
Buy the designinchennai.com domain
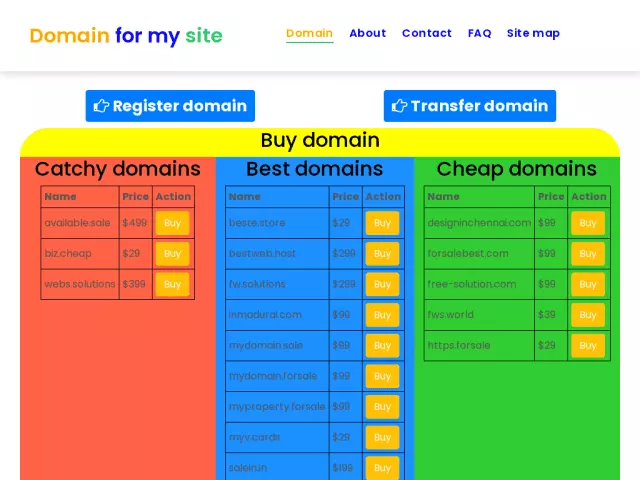pos(588,223)
